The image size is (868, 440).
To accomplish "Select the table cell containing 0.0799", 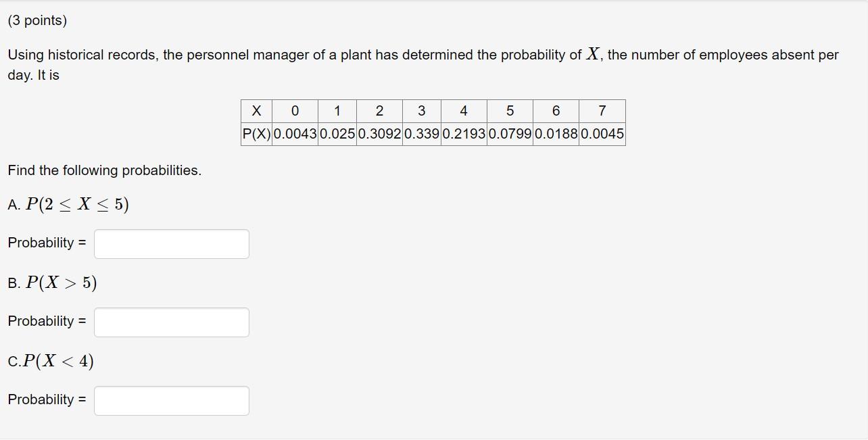I will pos(509,135).
